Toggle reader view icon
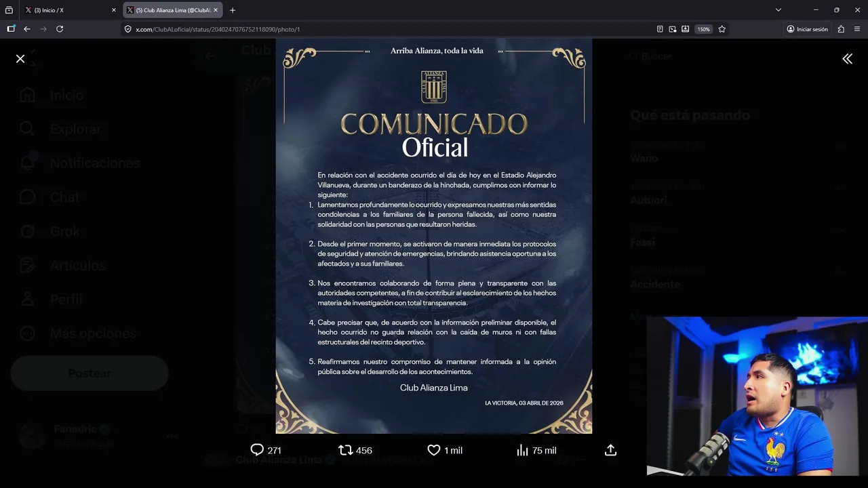This screenshot has height=488, width=868. point(660,29)
